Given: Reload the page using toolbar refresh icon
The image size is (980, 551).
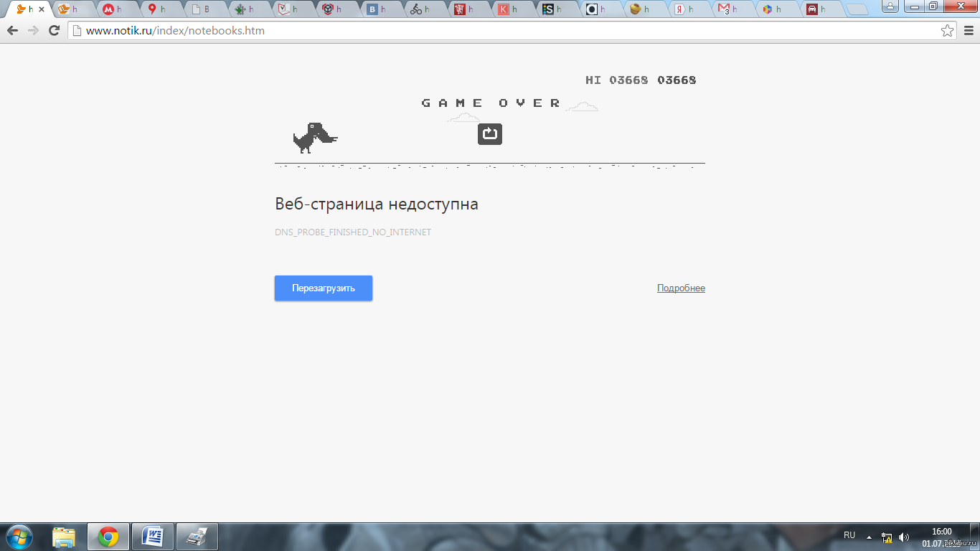Looking at the screenshot, I should (x=54, y=31).
